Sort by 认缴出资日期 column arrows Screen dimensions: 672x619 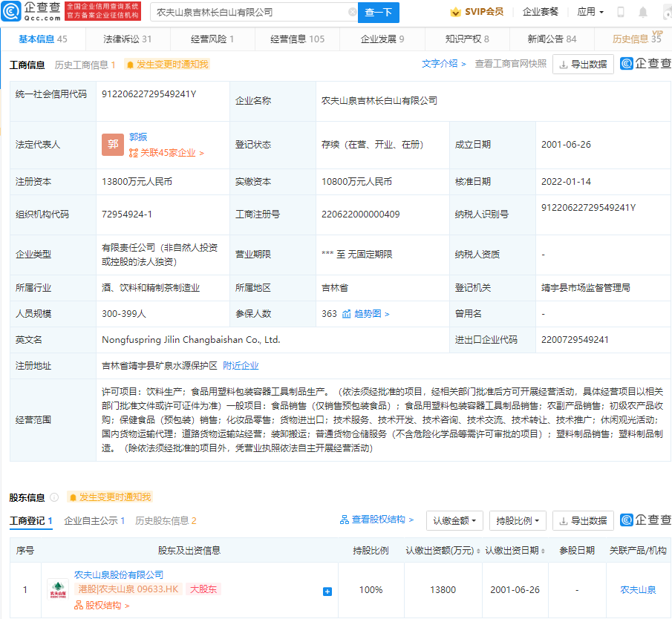click(x=543, y=551)
